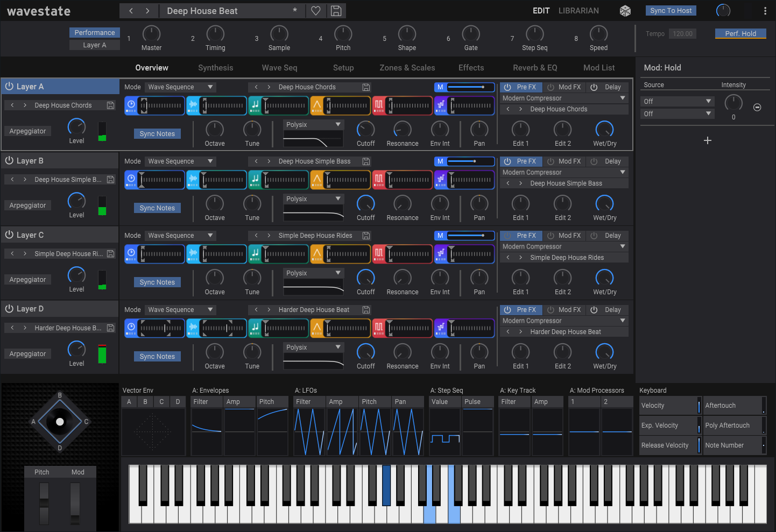Switch to LIBRARIAN view
Viewport: 776px width, 532px height.
[x=579, y=11]
